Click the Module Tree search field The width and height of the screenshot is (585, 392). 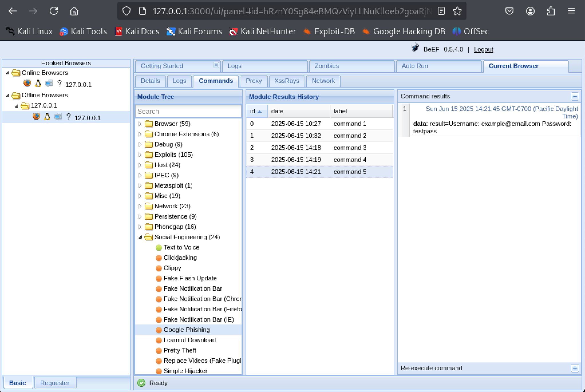click(188, 111)
